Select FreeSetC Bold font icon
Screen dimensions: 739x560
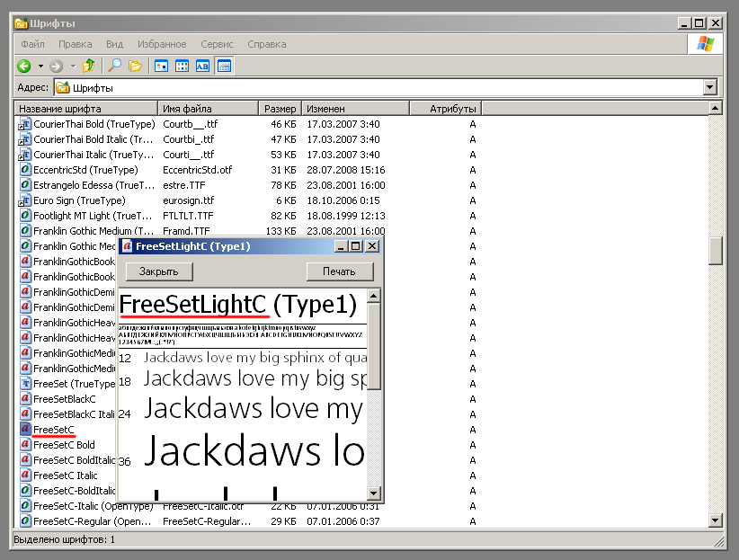click(x=25, y=445)
